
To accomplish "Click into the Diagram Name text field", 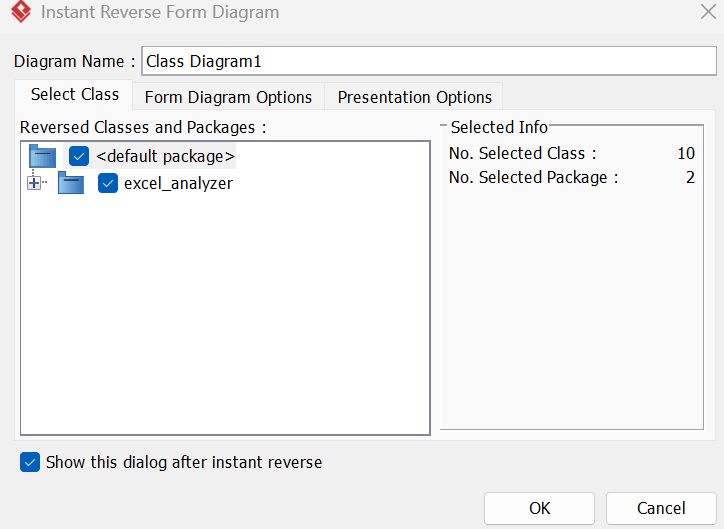I will click(x=429, y=61).
